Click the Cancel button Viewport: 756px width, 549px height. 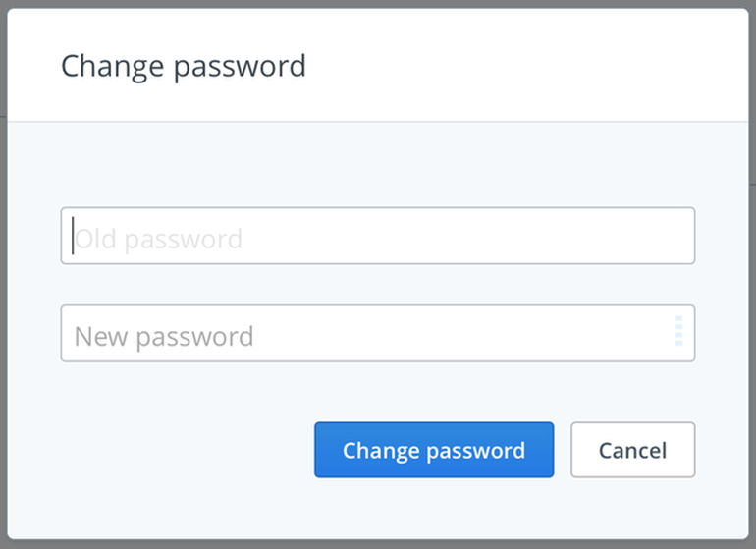[x=632, y=450]
